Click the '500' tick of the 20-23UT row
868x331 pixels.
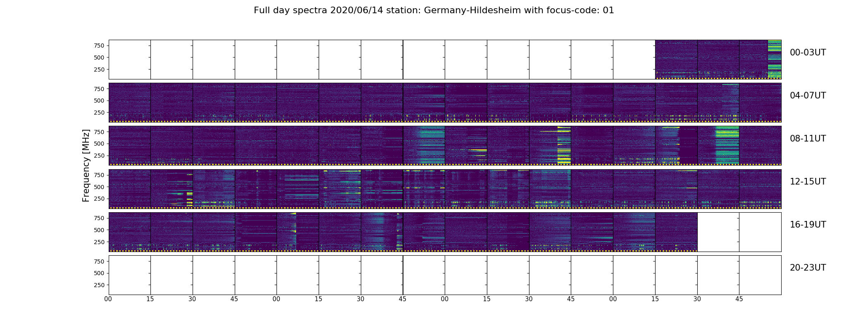tap(99, 273)
